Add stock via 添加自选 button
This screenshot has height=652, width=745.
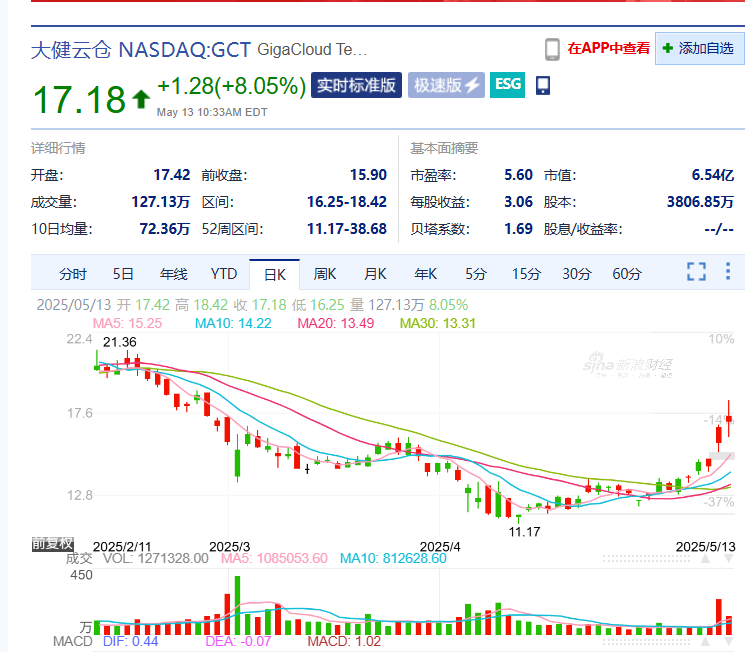coord(699,48)
